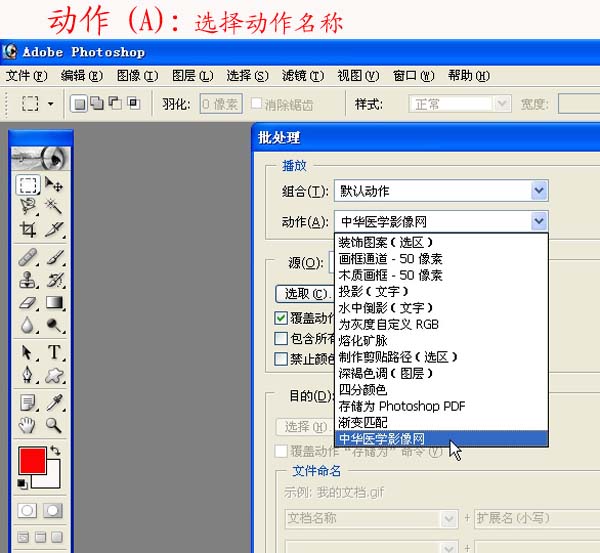Enable the 禁止颜色 checkbox
This screenshot has width=600, height=553.
(x=281, y=359)
